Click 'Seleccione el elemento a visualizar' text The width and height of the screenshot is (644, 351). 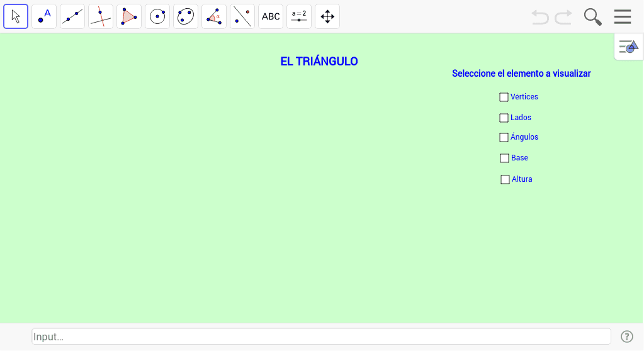pos(521,74)
